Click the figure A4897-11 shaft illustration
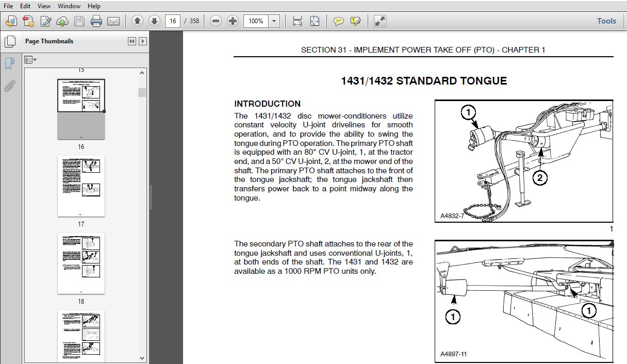 tap(524, 301)
